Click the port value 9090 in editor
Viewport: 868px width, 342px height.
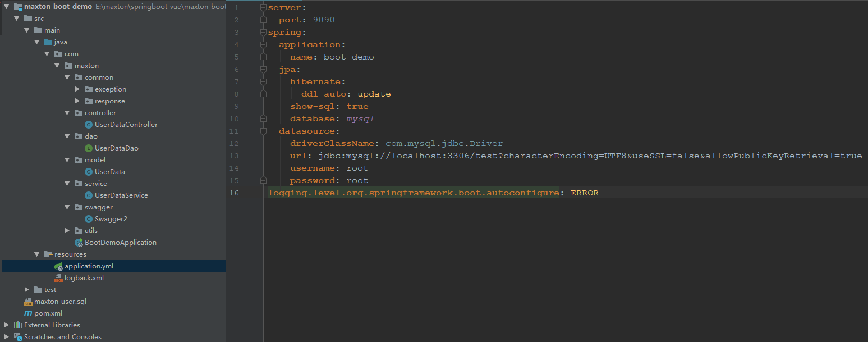click(x=324, y=20)
